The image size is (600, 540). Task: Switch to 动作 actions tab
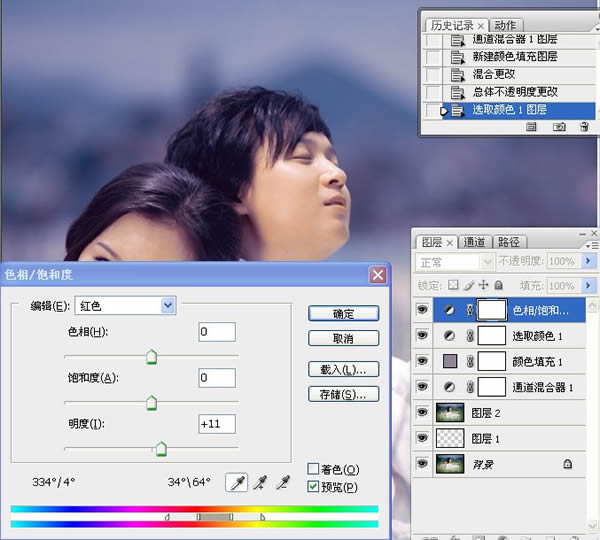click(505, 26)
